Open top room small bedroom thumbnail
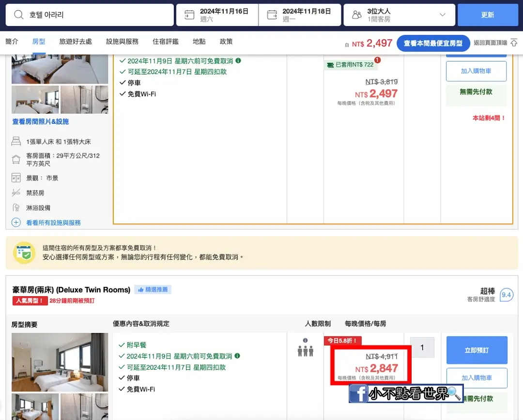 coord(35,99)
